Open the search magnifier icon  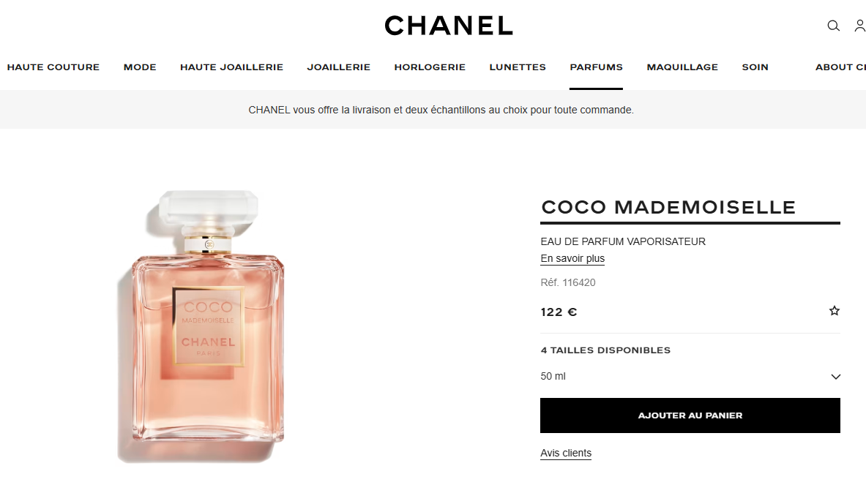pos(833,26)
